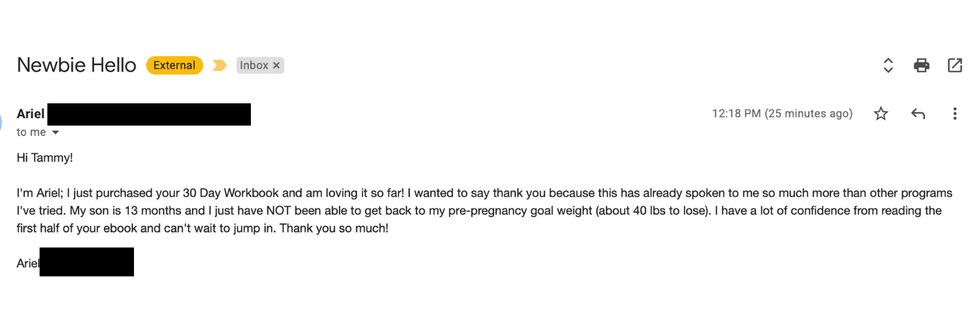Click the Inbox label chip
Viewport: 980px width, 327px height.
pos(253,65)
